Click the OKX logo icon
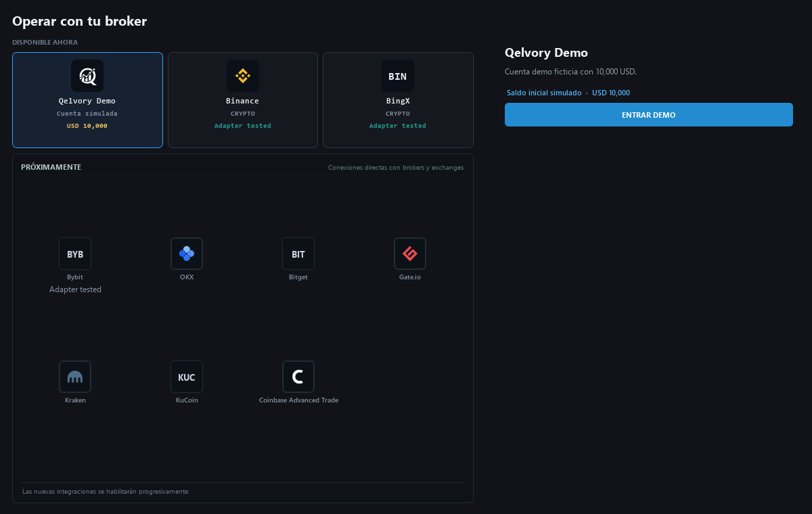The image size is (812, 514). coord(187,254)
